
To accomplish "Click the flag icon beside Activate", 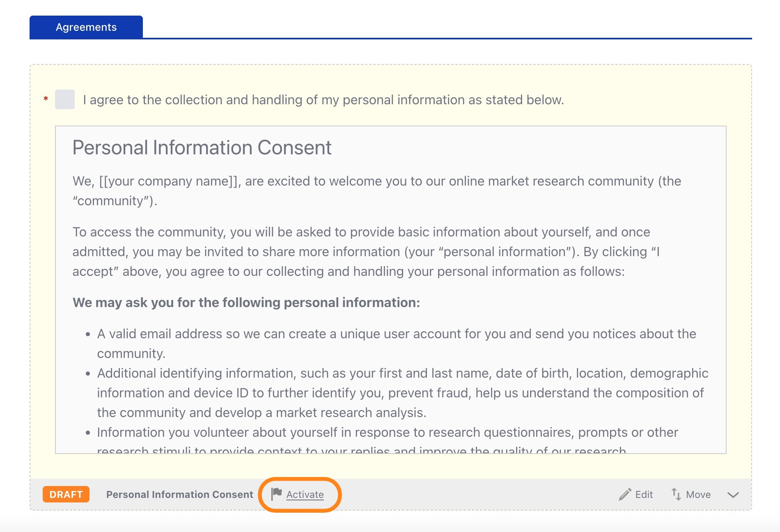I will coord(277,494).
